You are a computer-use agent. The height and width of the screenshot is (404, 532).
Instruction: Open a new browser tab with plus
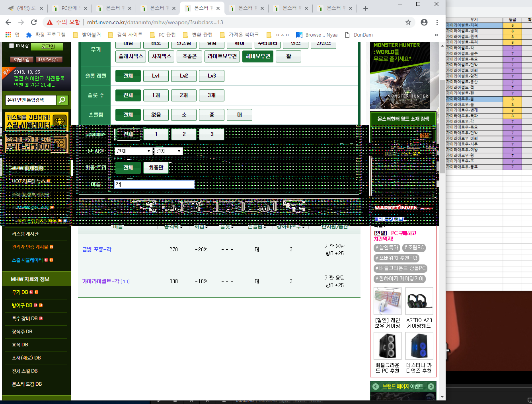coord(366,8)
